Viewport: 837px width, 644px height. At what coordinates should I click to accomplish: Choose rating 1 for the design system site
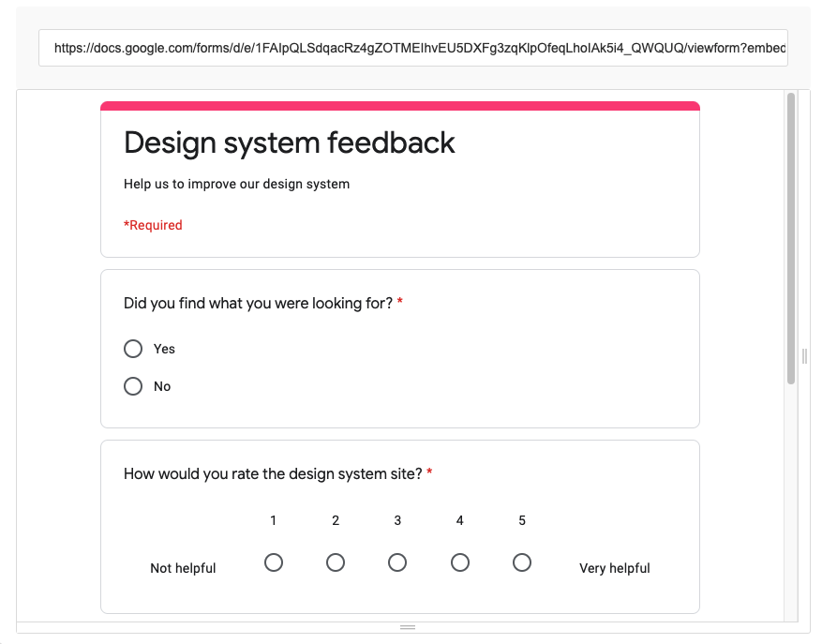[274, 562]
